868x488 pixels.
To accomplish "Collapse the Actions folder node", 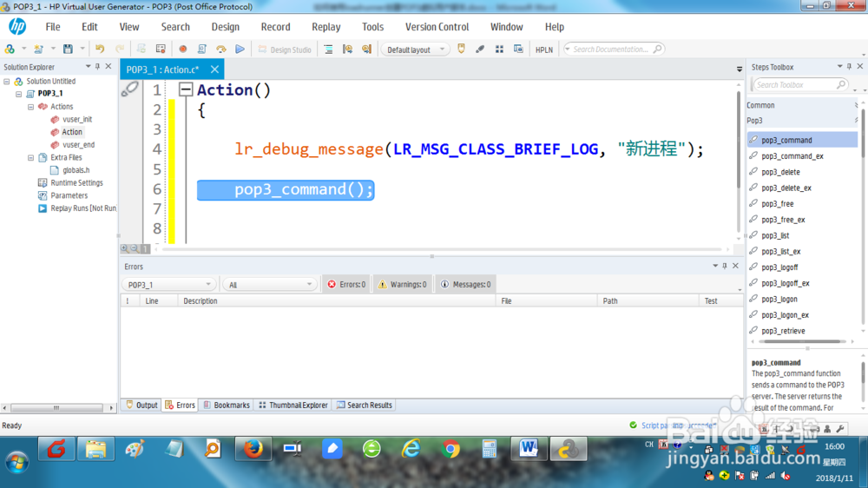I will pyautogui.click(x=31, y=107).
